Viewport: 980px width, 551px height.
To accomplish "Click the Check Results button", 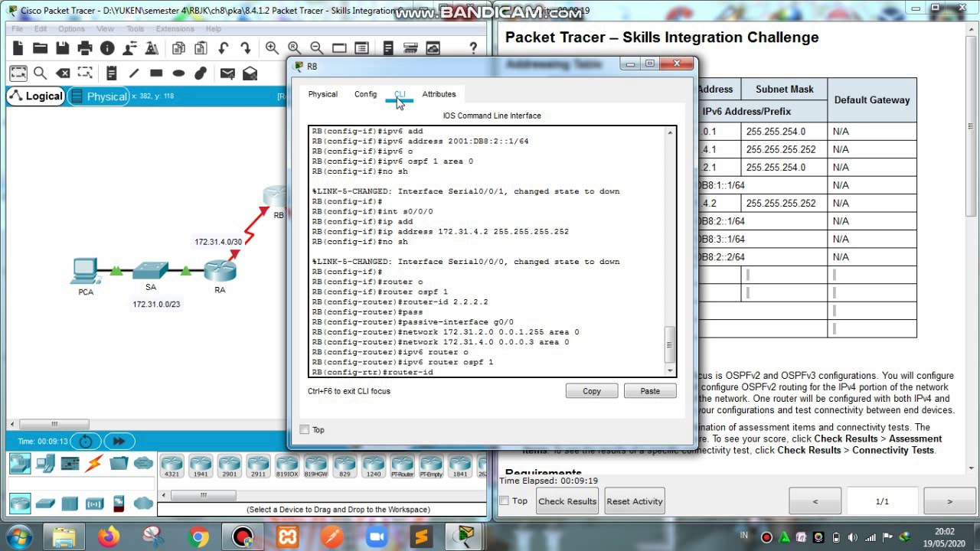I will tap(567, 501).
